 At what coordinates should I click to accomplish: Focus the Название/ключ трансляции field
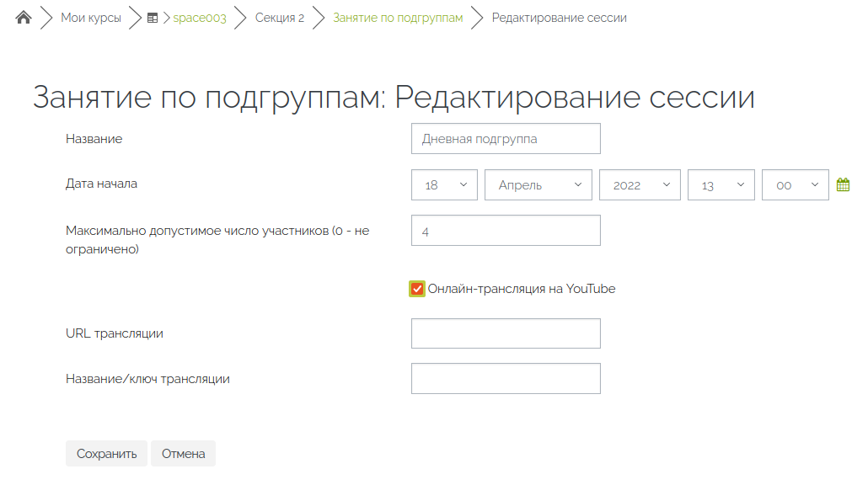(506, 379)
